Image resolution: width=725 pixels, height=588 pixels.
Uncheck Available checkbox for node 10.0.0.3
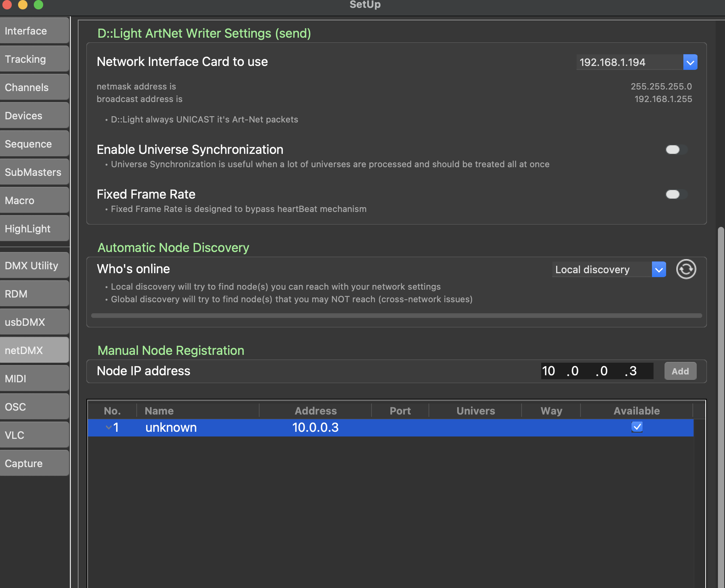(x=637, y=427)
